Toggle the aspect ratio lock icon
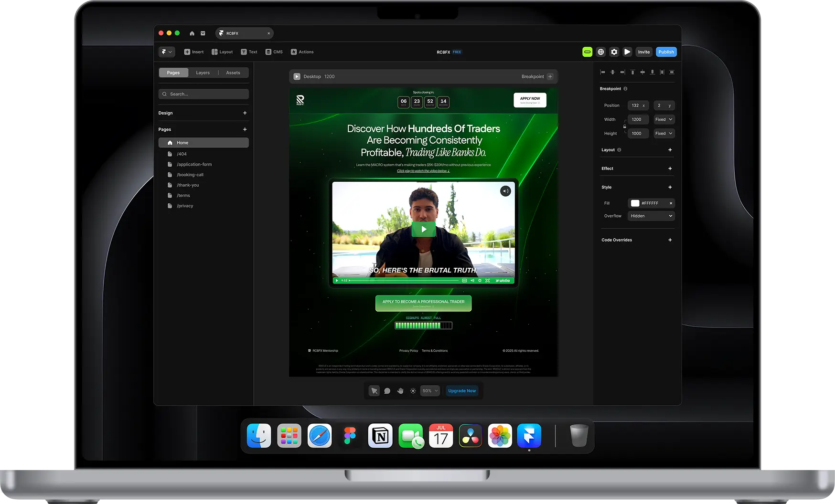This screenshot has width=835, height=504. coord(625,126)
